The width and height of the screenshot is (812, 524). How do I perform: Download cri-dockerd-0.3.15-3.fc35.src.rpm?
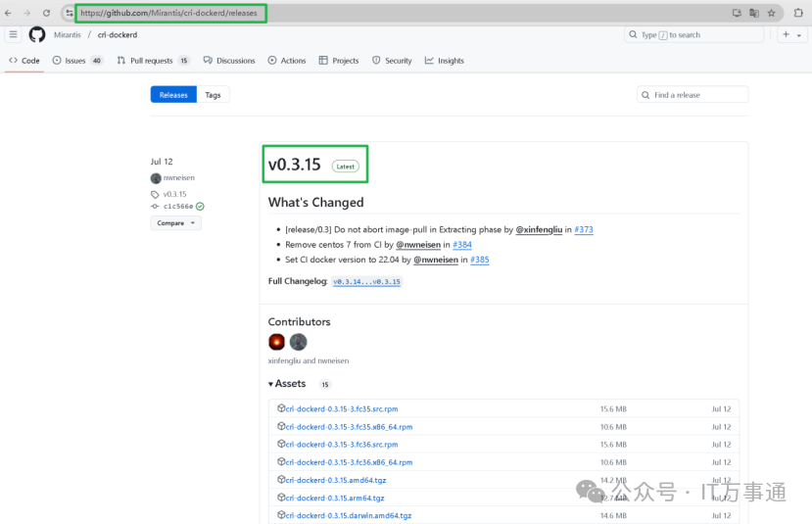click(x=342, y=409)
